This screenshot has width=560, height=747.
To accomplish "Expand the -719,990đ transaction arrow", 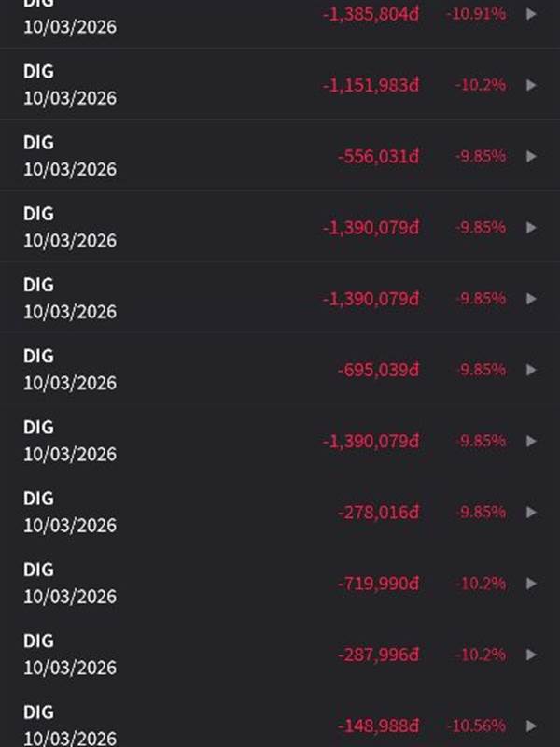I will coord(532,584).
